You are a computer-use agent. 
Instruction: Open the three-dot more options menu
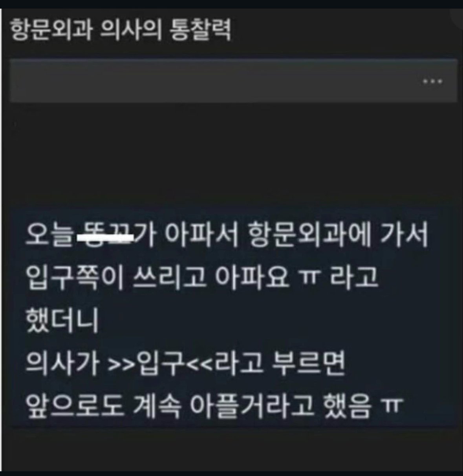click(432, 82)
